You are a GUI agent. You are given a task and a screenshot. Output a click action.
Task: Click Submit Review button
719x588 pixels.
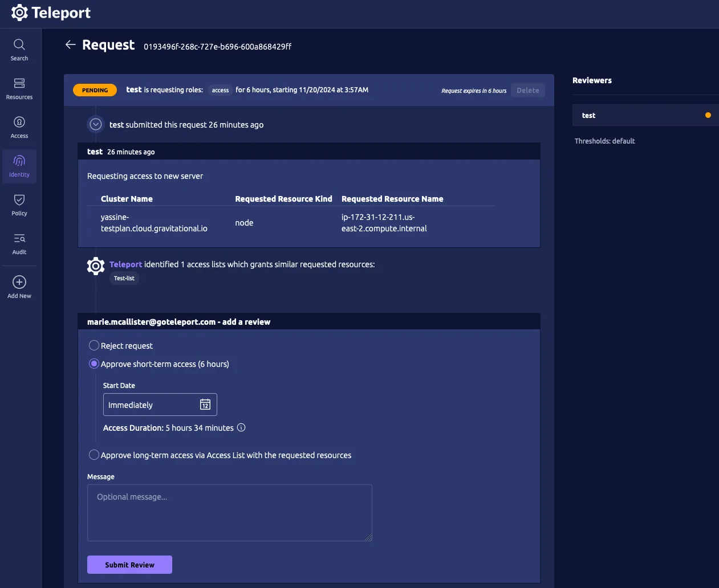[129, 565]
